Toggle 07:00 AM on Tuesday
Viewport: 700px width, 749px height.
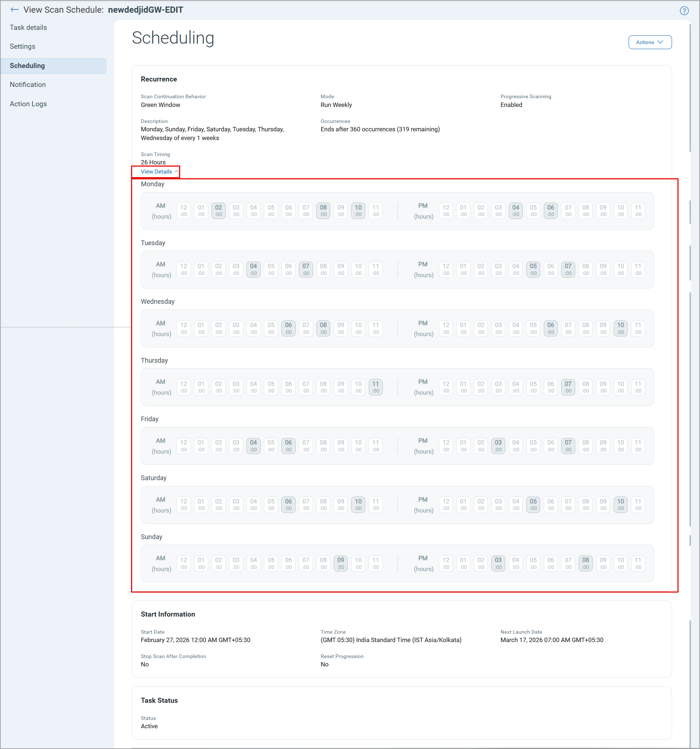pos(305,270)
